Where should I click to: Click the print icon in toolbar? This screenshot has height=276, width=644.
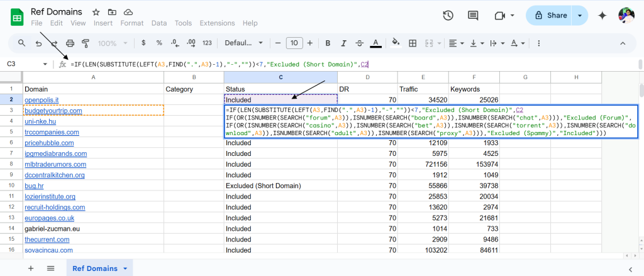[x=70, y=43]
